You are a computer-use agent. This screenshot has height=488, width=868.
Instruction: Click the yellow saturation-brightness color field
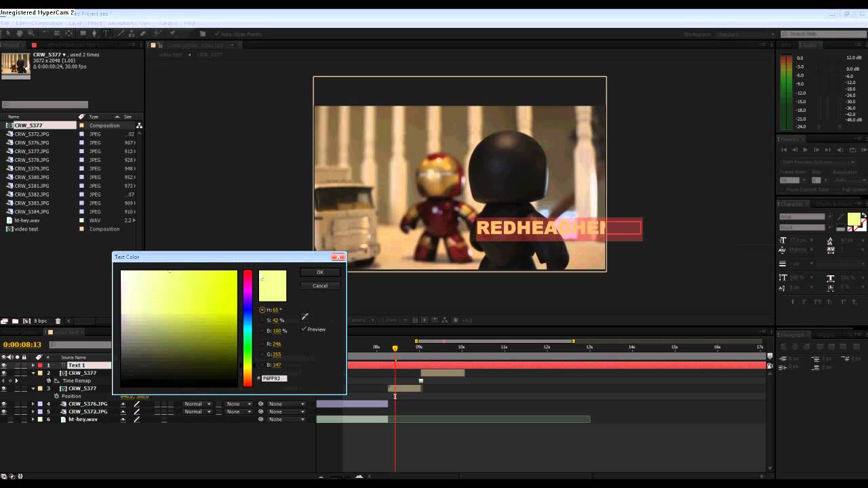[179, 329]
